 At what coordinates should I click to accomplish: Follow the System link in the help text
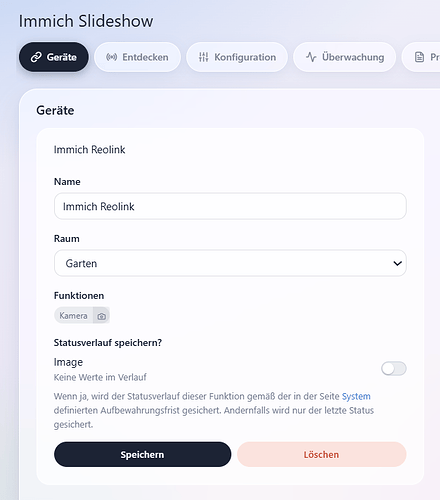tap(356, 396)
